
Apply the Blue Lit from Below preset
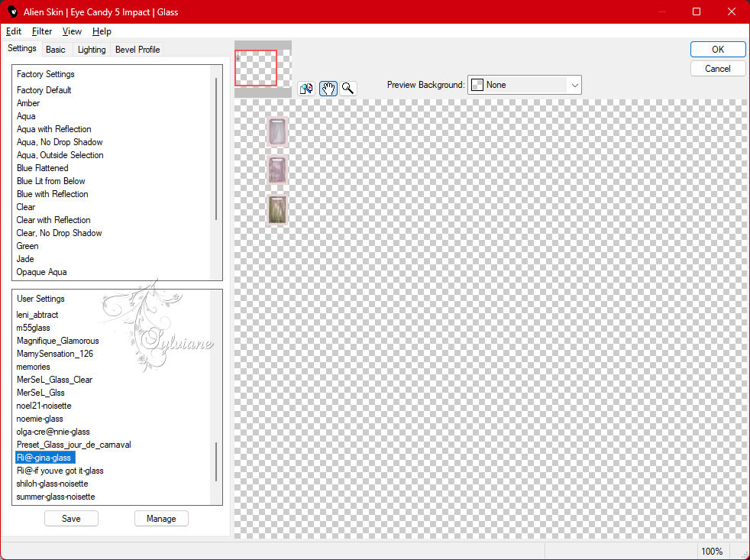(x=50, y=180)
